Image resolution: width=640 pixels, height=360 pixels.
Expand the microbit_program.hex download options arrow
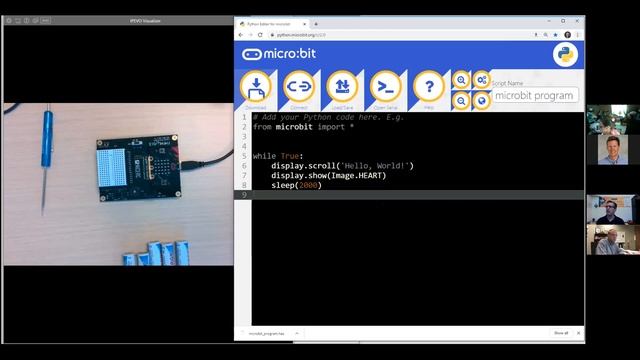[297, 333]
